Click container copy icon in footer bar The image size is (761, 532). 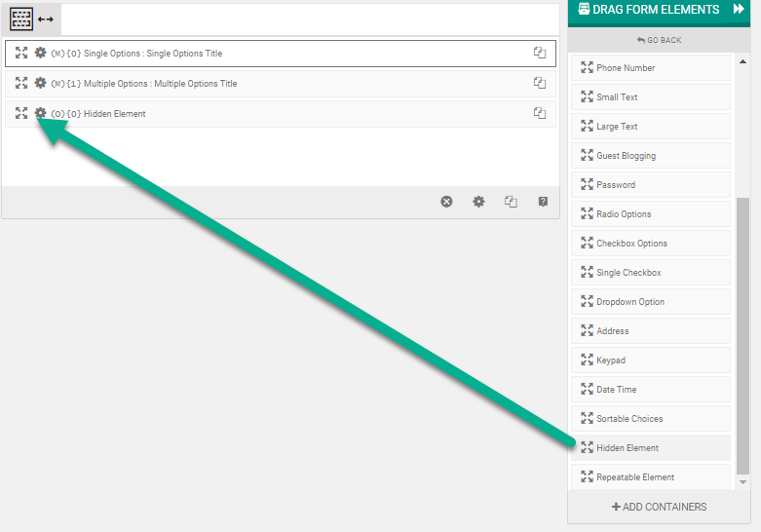511,202
